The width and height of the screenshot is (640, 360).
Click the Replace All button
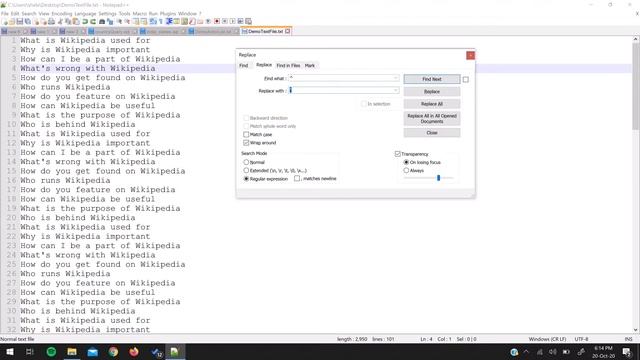click(x=432, y=104)
